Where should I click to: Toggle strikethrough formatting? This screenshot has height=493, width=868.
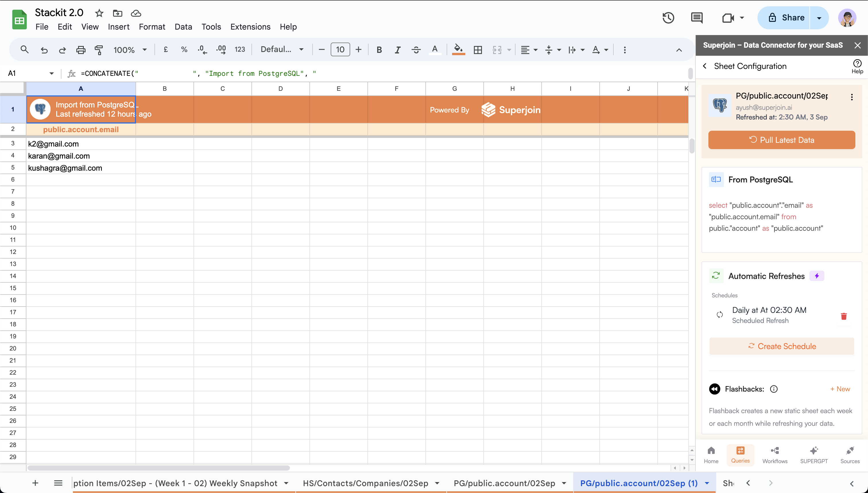coord(416,50)
